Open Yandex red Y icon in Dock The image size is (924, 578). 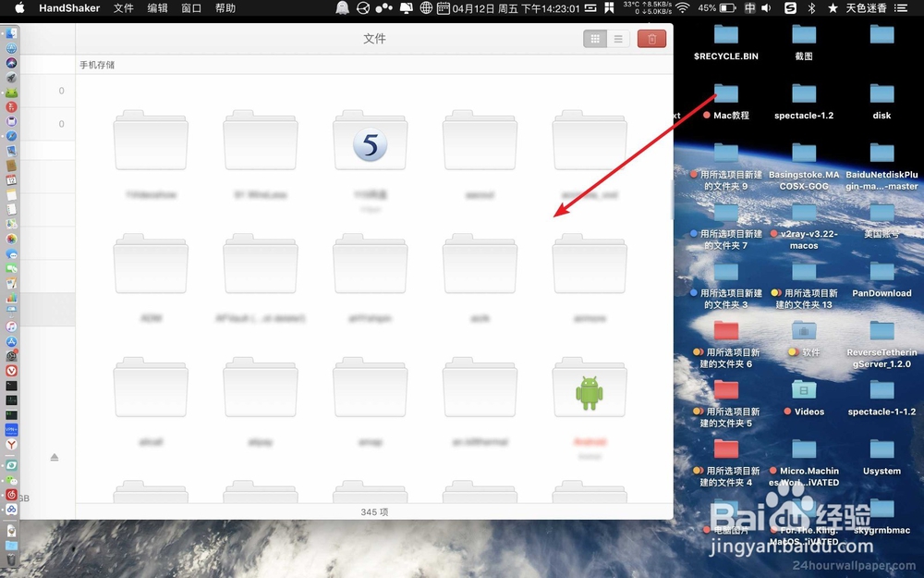(x=11, y=444)
